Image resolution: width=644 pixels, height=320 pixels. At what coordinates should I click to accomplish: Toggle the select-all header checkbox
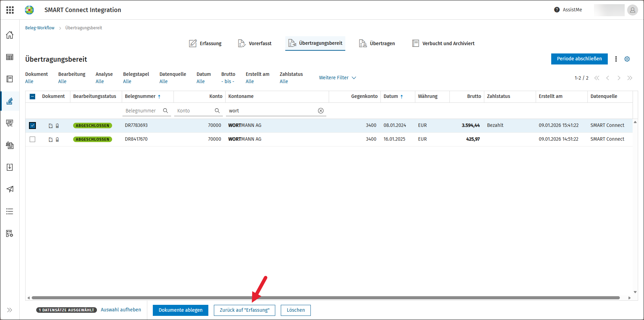32,97
